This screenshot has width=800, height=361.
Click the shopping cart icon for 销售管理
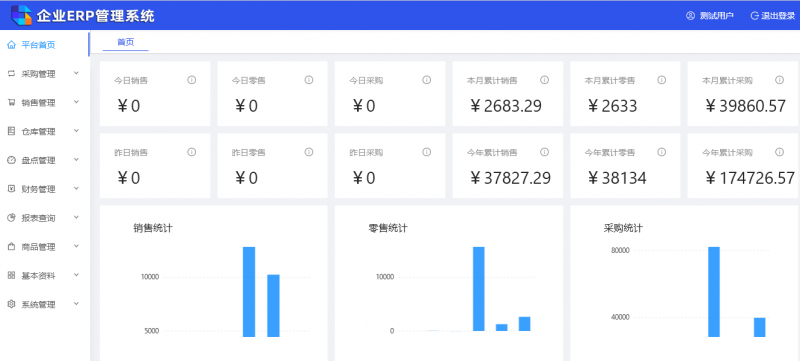pyautogui.click(x=11, y=102)
